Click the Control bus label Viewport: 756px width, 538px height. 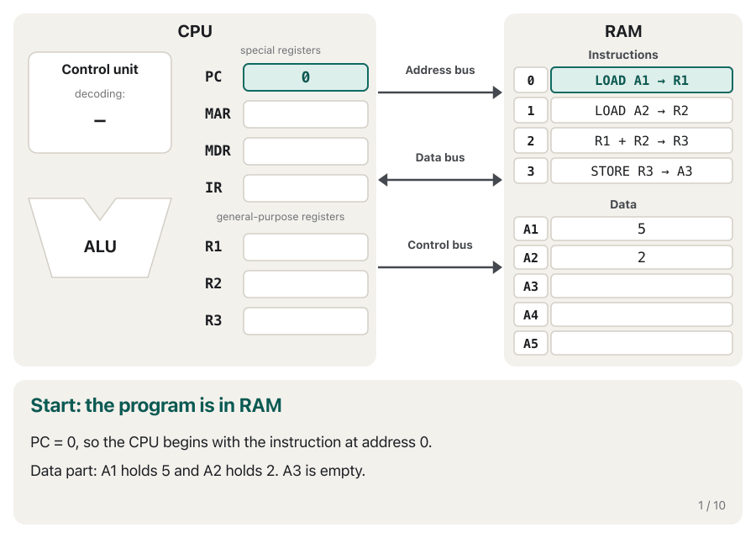(x=439, y=245)
